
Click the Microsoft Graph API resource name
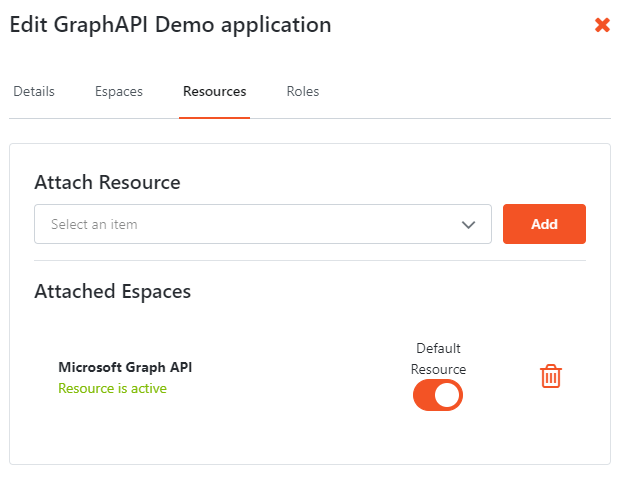(x=125, y=367)
